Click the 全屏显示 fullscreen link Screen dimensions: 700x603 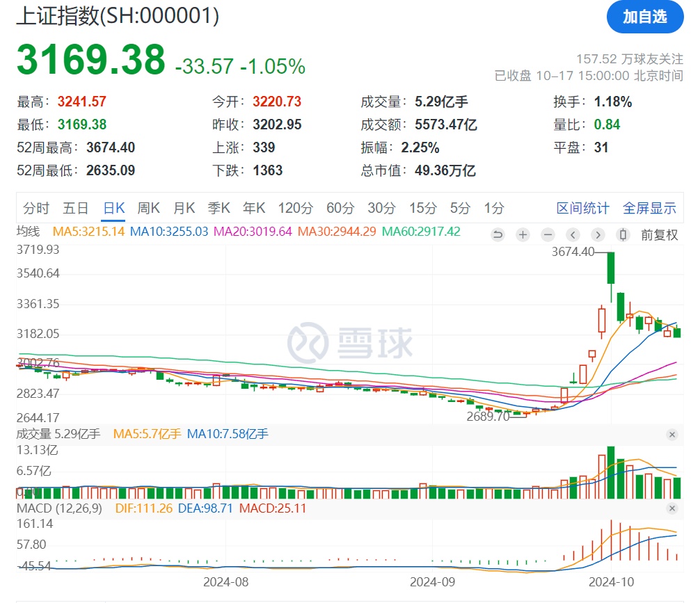[x=649, y=208]
